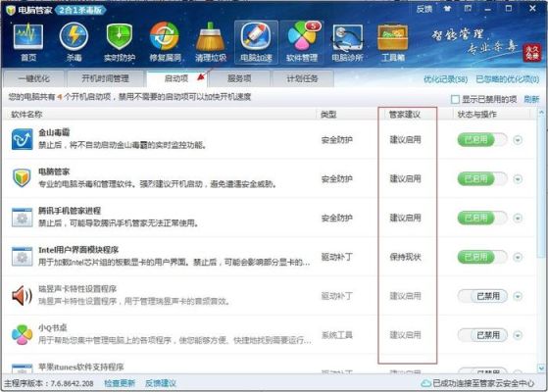Click list scrollbar down arrow

click(541, 367)
